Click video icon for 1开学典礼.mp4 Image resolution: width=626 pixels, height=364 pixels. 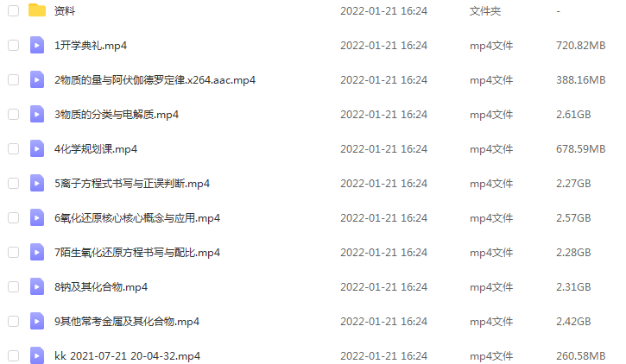pyautogui.click(x=37, y=45)
